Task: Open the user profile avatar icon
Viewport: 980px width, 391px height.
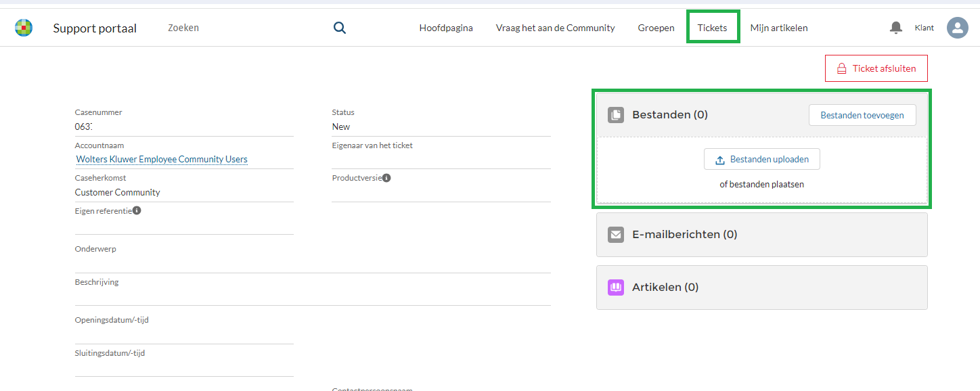Action: (957, 28)
